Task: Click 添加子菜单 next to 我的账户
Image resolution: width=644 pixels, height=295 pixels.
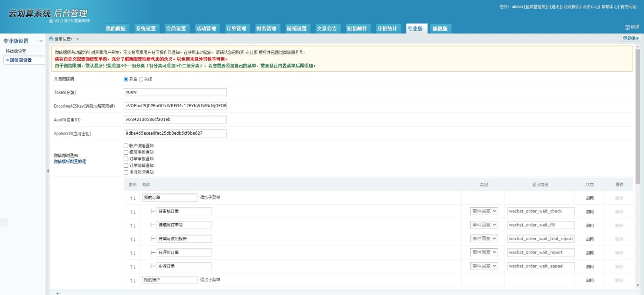Action: point(210,280)
